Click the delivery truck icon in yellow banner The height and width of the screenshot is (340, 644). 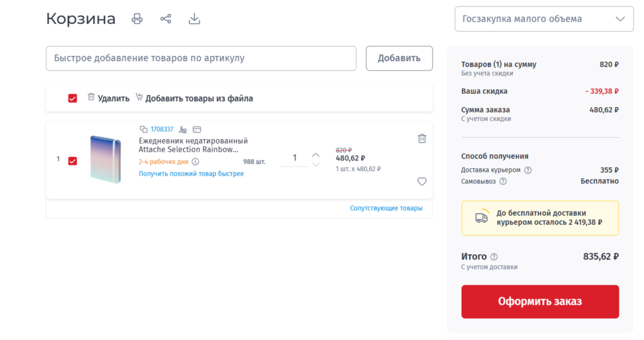(482, 217)
